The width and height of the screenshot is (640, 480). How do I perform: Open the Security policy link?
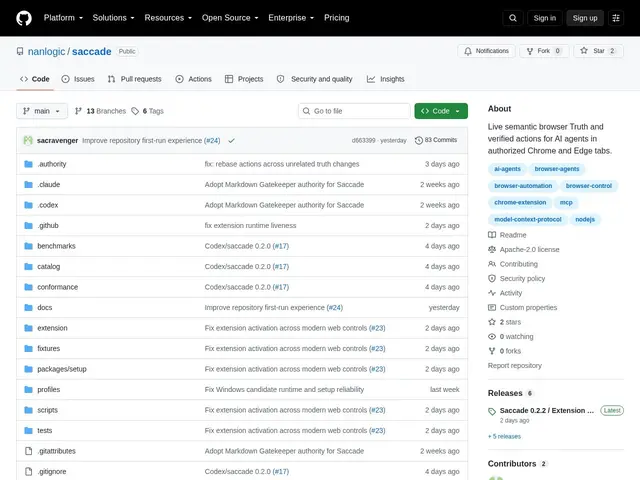(x=516, y=279)
